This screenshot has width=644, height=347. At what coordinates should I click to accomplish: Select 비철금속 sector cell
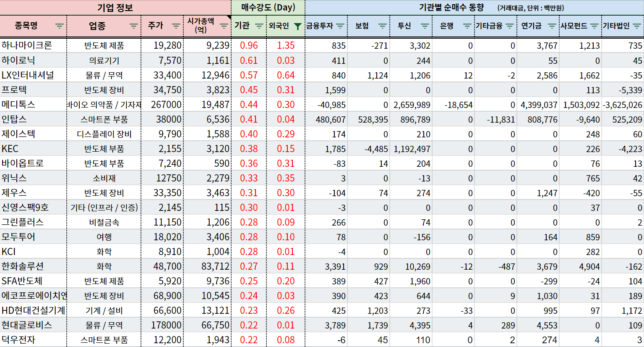click(x=104, y=222)
